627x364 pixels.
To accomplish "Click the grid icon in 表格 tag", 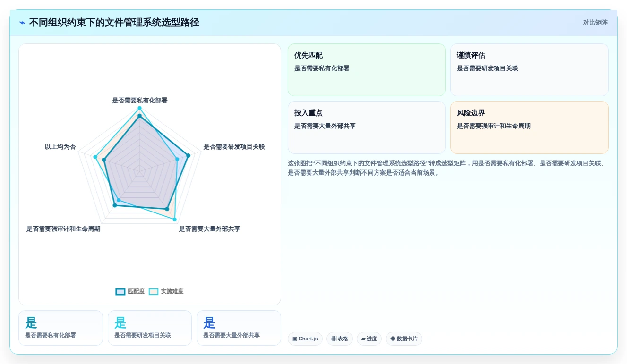I will (x=334, y=339).
